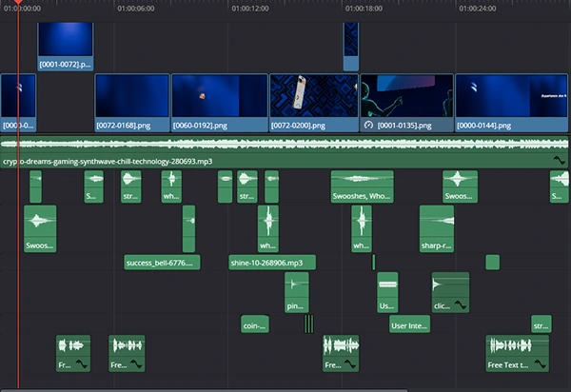Image resolution: width=571 pixels, height=392 pixels.
Task: Select the pin... audio clip
Action: click(x=296, y=292)
